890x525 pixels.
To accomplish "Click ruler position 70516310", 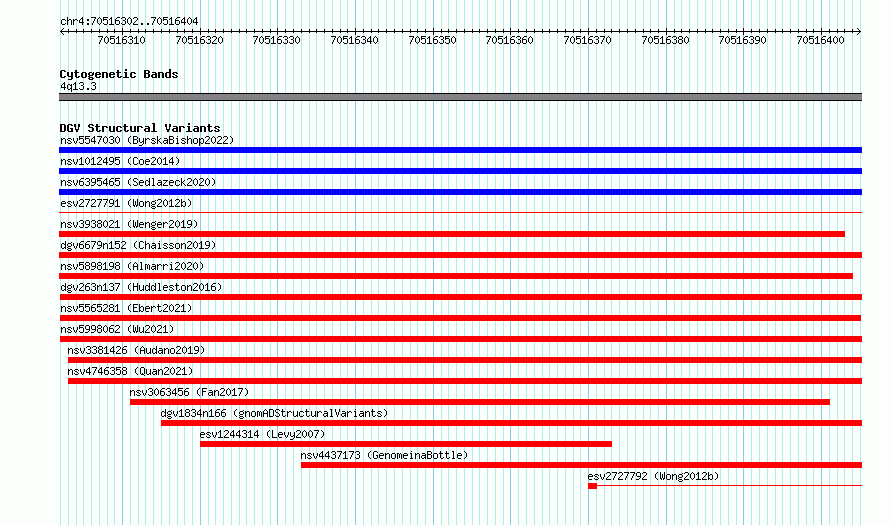I will (121, 40).
